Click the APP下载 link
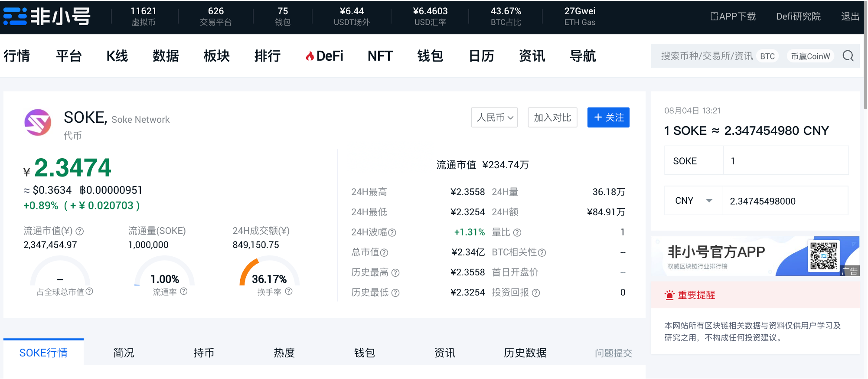868x379 pixels. point(733,16)
